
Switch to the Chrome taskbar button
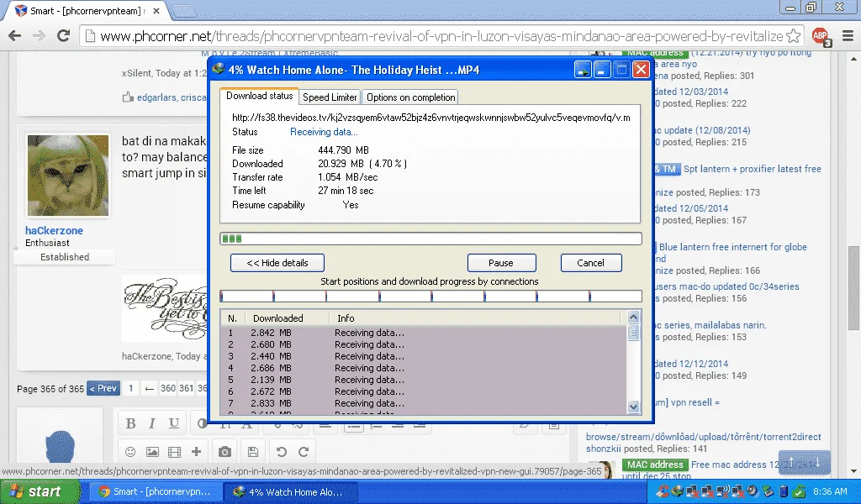[155, 492]
